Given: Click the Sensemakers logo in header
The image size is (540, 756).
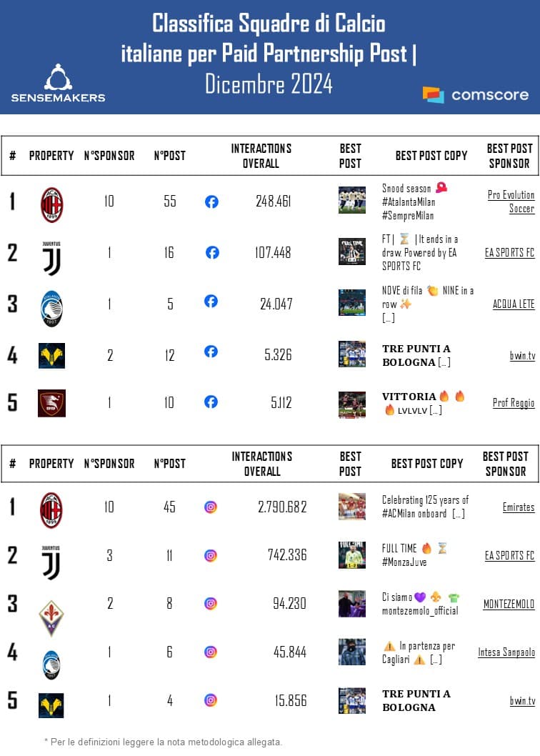Looking at the screenshot, I should pos(58,84).
